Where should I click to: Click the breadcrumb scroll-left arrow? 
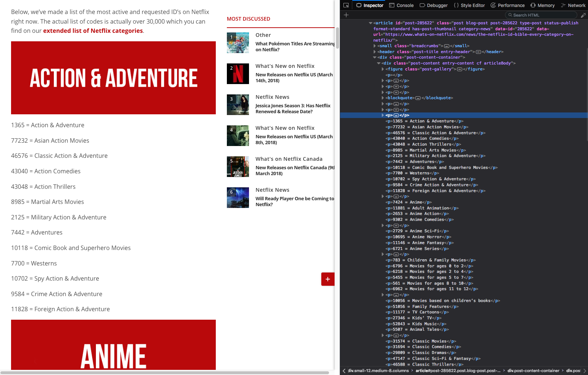point(344,371)
